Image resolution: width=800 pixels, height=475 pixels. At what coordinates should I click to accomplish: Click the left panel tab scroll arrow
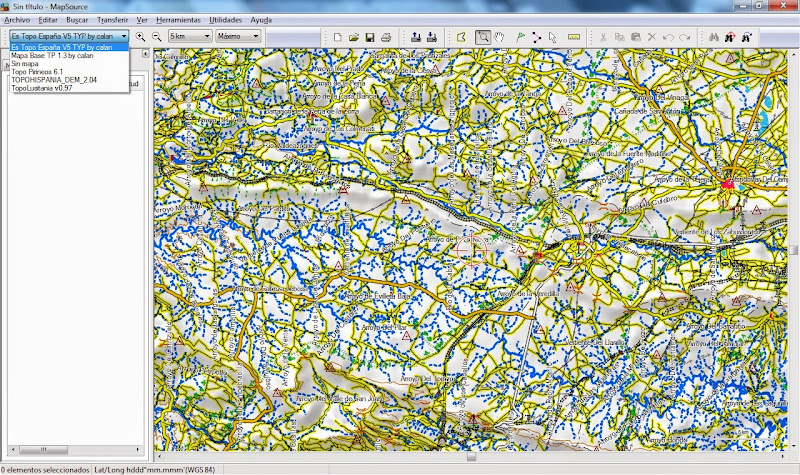(145, 54)
